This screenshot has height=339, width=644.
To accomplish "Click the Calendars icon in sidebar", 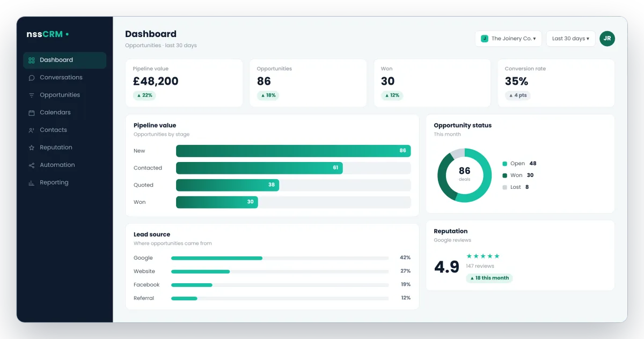I will tap(31, 113).
